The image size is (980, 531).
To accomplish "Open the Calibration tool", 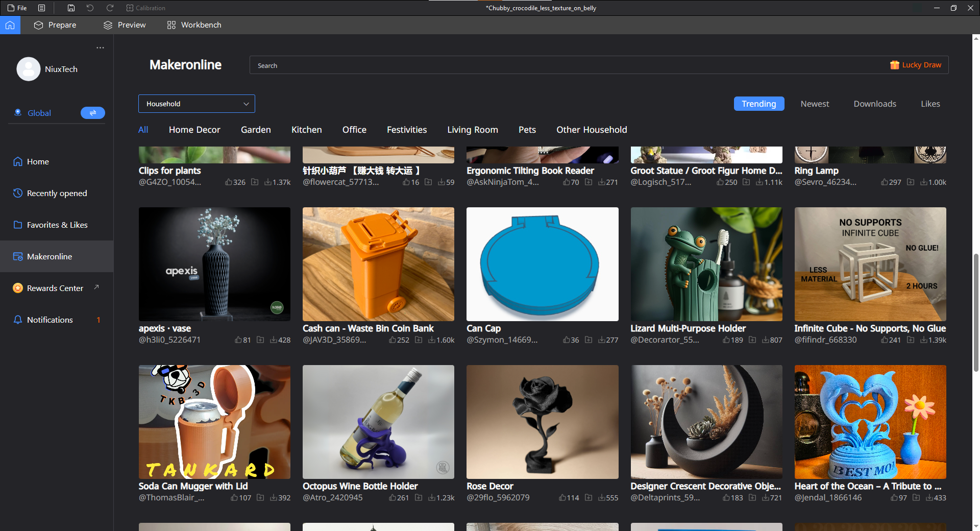I will point(146,8).
